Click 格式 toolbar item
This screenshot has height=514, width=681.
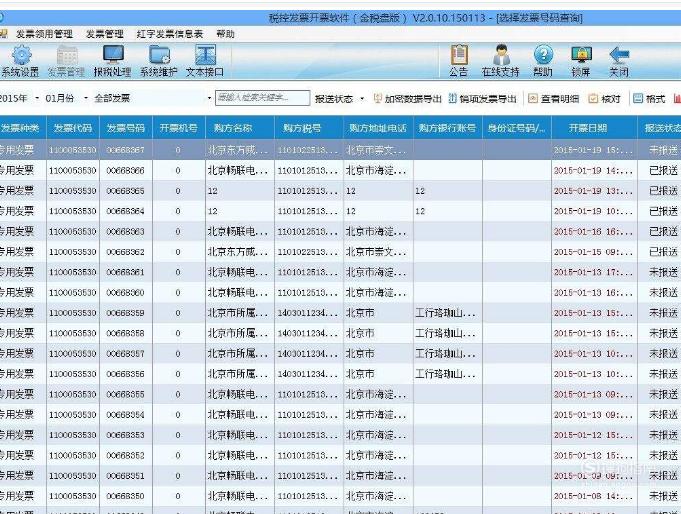649,99
